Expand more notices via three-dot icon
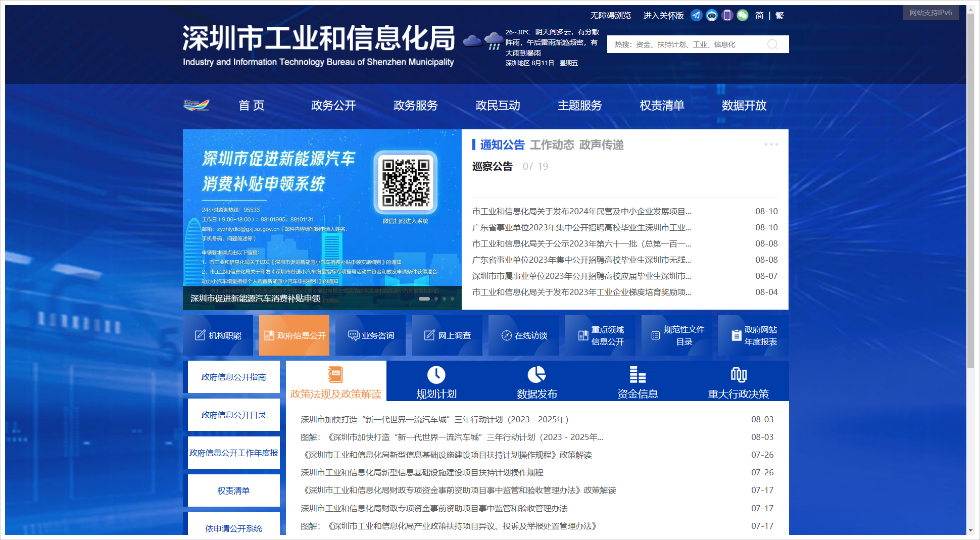980x540 pixels. click(x=771, y=144)
